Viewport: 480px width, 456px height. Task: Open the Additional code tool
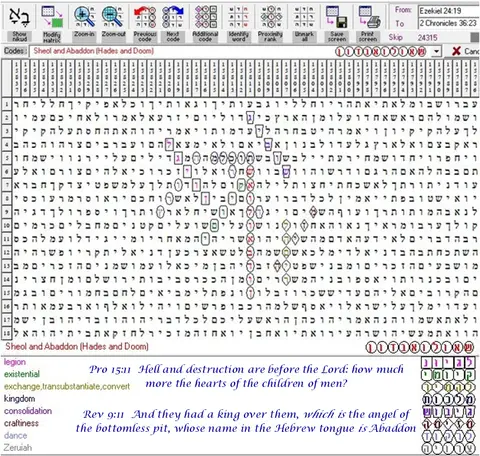click(x=205, y=23)
